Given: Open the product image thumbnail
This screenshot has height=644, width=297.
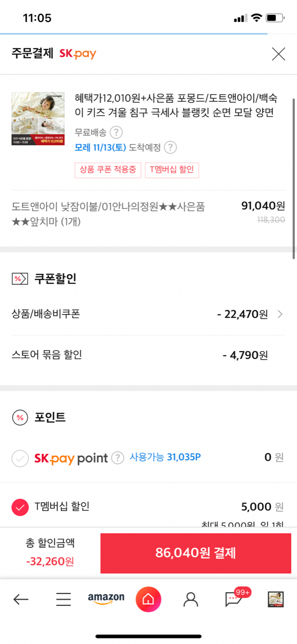Looking at the screenshot, I should click(x=38, y=118).
